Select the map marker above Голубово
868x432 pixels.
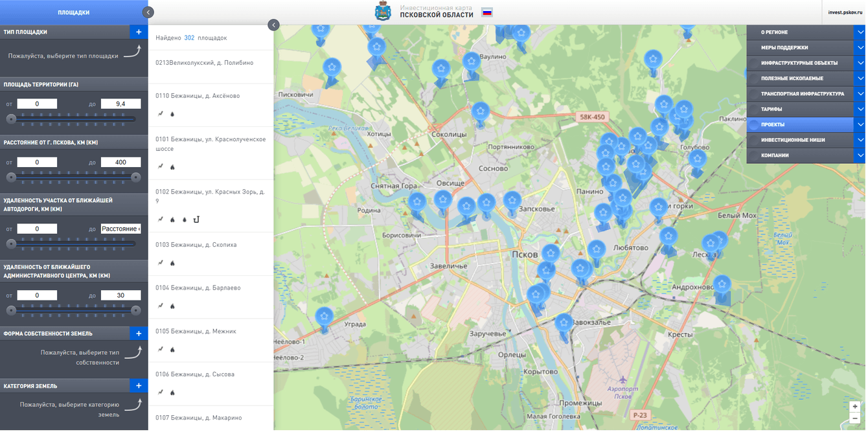(684, 109)
